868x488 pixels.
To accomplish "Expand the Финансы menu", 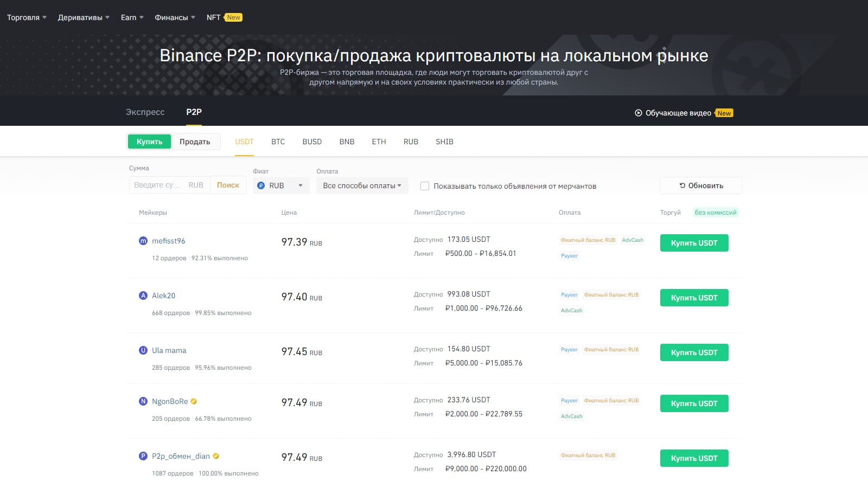I will coord(175,17).
